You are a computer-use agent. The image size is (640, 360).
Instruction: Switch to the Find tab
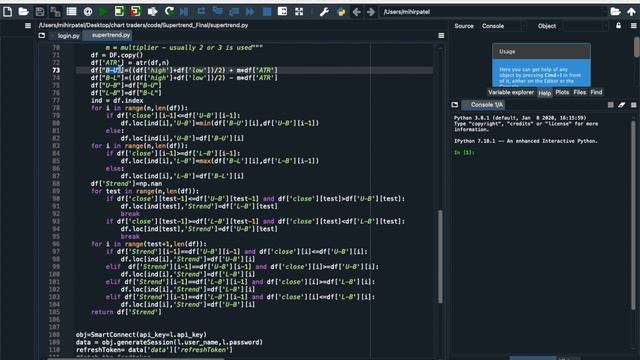(x=596, y=93)
